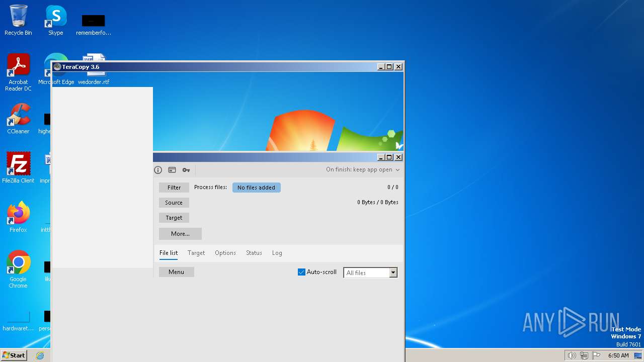Select the CCleaner desktop shortcut
This screenshot has height=362, width=644.
[x=18, y=119]
